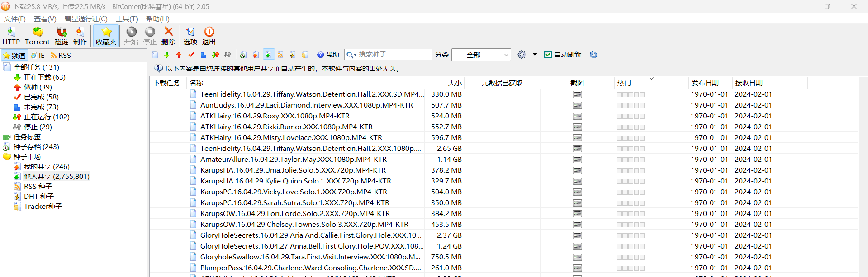Click the DHT lightning torrents toolbar icon
Viewport: 868px width, 277px height.
click(x=293, y=55)
